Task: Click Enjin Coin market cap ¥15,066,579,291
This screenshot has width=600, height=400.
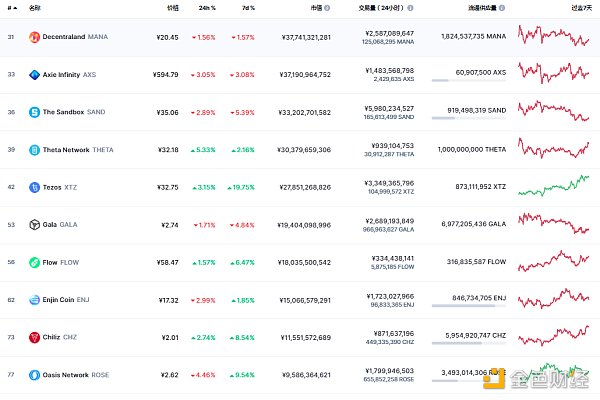Action: pyautogui.click(x=305, y=300)
